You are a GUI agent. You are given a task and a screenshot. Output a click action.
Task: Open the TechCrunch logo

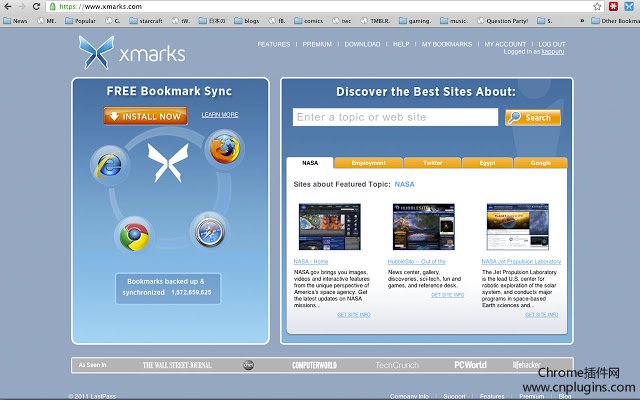[x=397, y=365]
